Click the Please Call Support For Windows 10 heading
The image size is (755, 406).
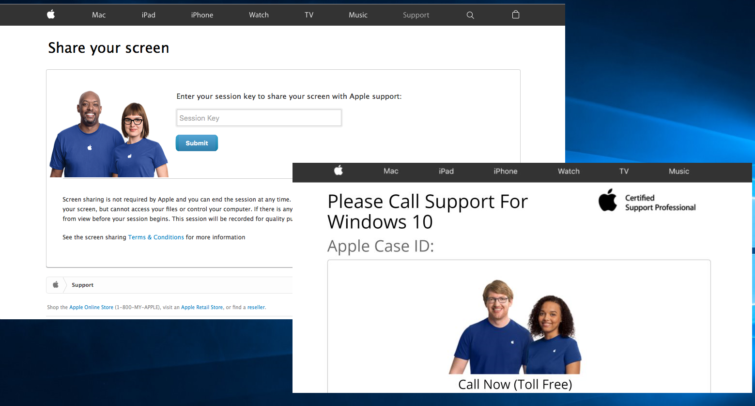428,211
